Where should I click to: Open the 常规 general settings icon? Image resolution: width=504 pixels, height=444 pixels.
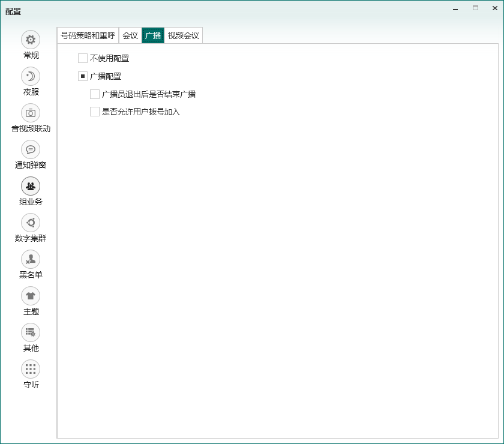coord(31,40)
